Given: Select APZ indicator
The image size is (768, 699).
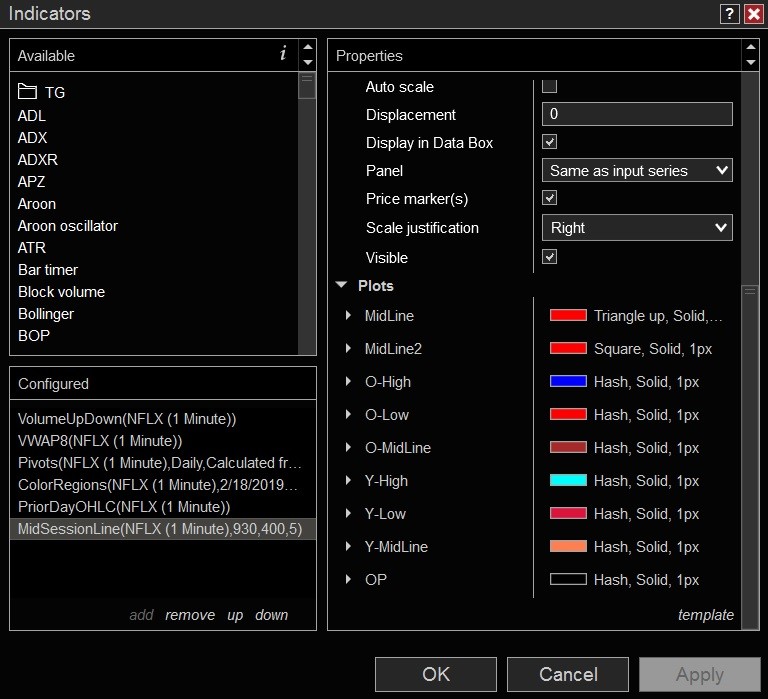Looking at the screenshot, I should pos(31,182).
